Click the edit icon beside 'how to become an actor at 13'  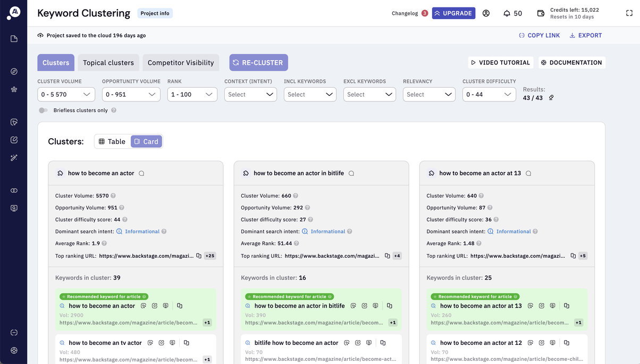(541, 306)
